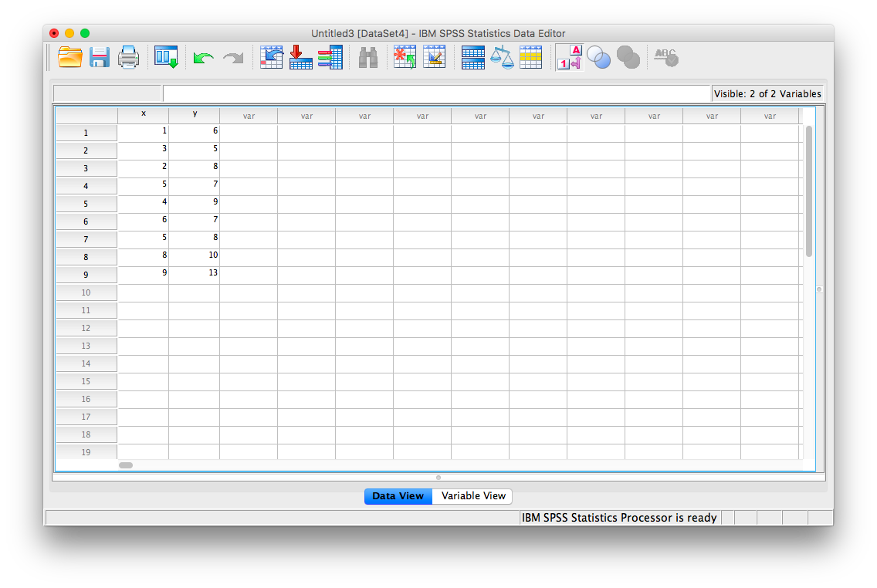Print using the printer icon

click(x=128, y=57)
